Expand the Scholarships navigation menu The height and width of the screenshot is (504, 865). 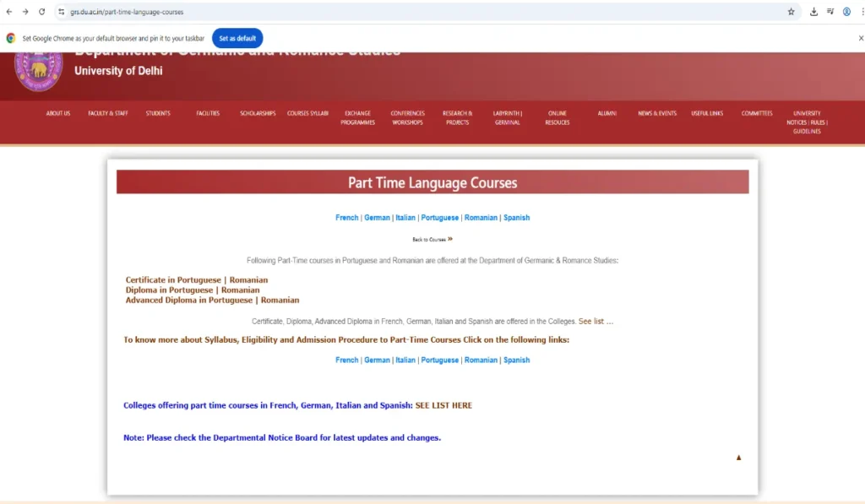click(258, 113)
